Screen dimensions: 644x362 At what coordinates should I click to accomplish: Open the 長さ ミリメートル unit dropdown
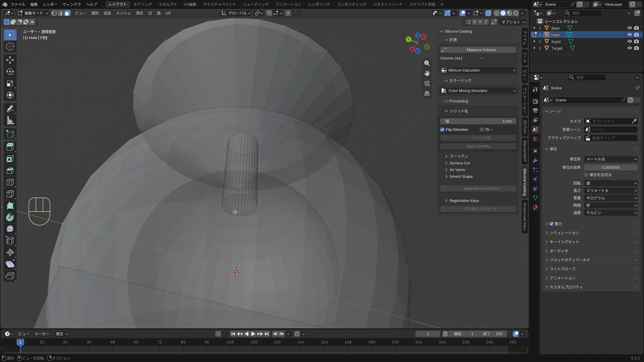[611, 191]
